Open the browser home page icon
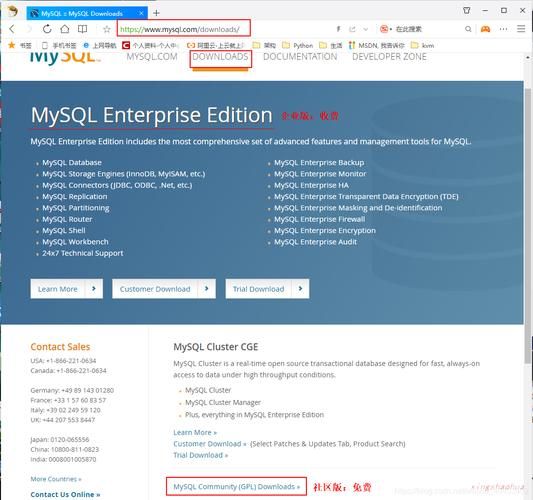Viewport: 533px width, 500px height. click(65, 29)
